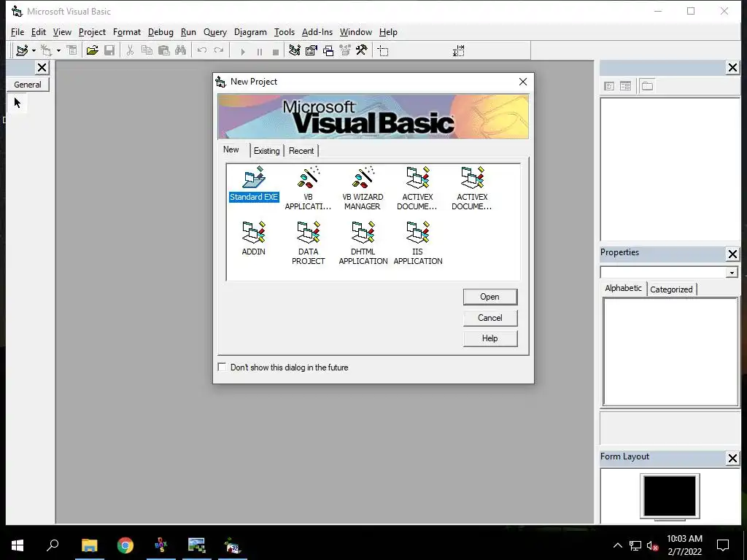The height and width of the screenshot is (560, 747).
Task: Select VB Application Wizard project icon
Action: pos(309,188)
